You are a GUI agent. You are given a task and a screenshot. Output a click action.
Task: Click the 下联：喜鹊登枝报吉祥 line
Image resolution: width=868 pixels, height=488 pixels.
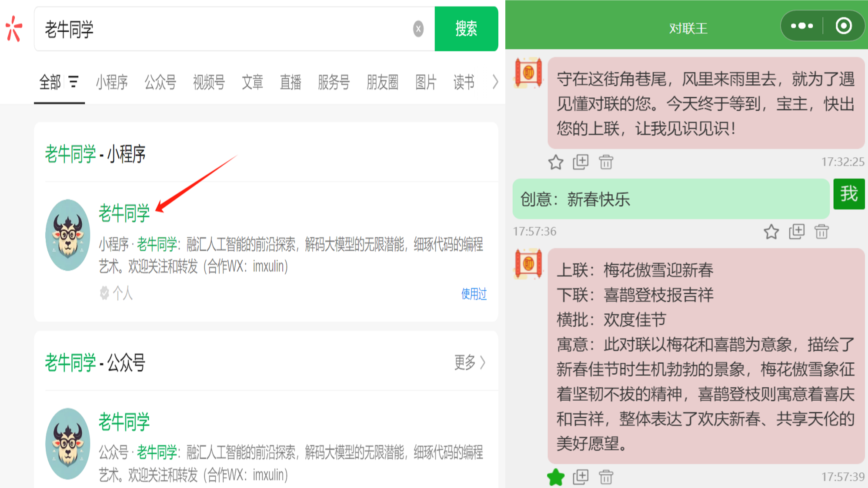point(635,295)
